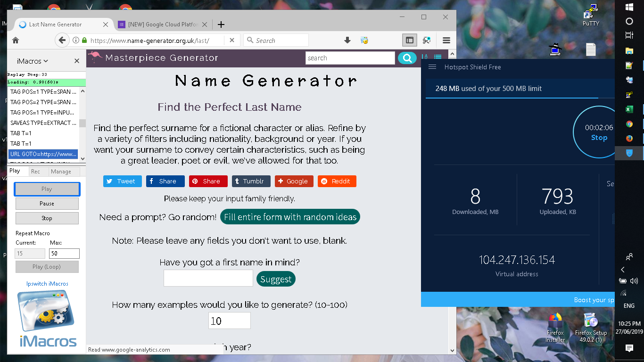Switch to the Google Cloud Platform tab
The width and height of the screenshot is (644, 362).
pyautogui.click(x=162, y=25)
